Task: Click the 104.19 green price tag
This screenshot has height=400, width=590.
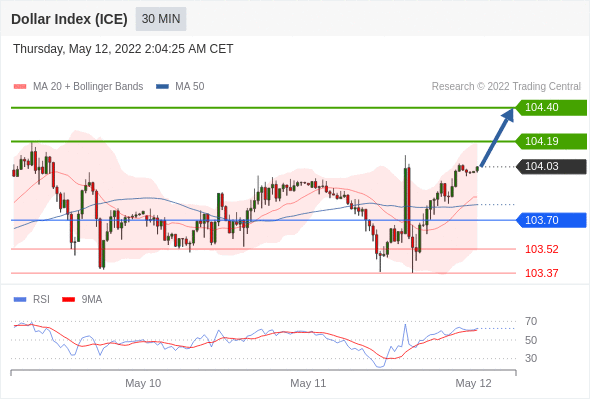Action: [551, 141]
